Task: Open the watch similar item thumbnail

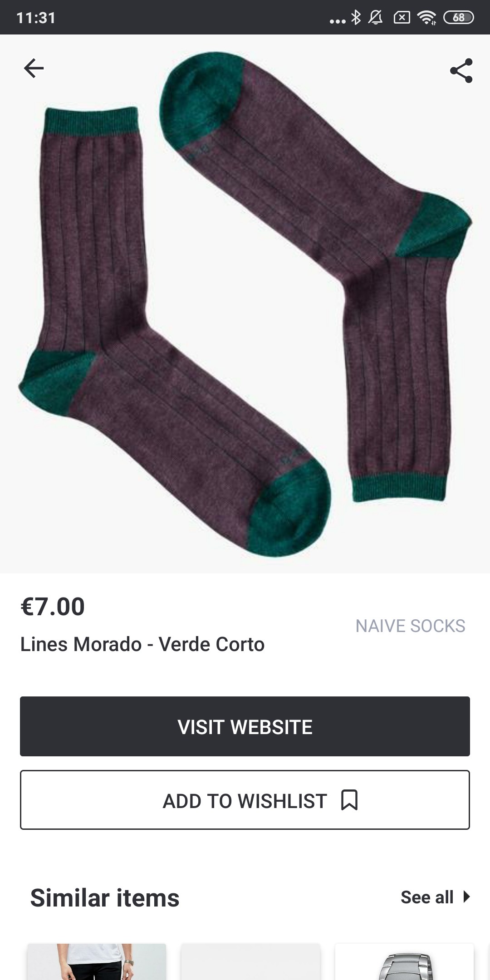Action: click(404, 961)
